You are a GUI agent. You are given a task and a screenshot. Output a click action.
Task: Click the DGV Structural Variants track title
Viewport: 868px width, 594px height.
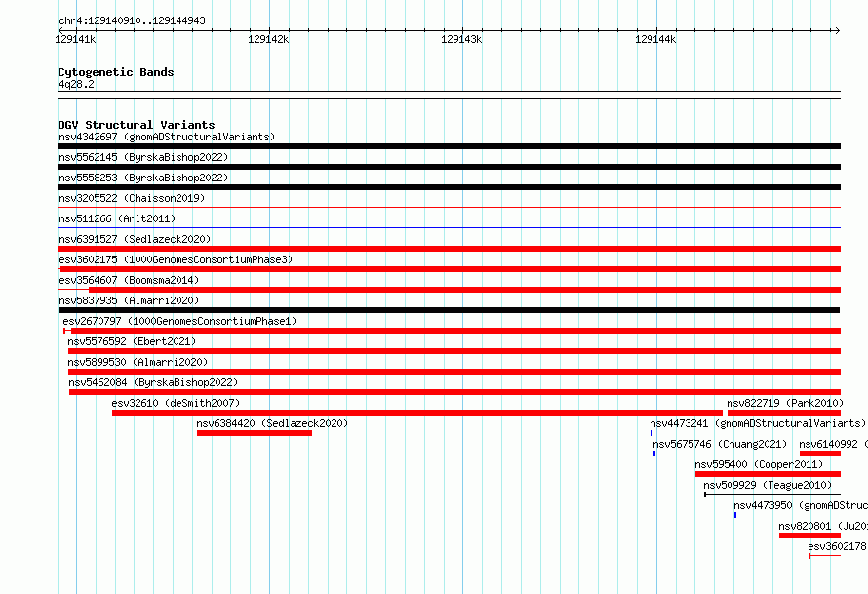click(137, 125)
